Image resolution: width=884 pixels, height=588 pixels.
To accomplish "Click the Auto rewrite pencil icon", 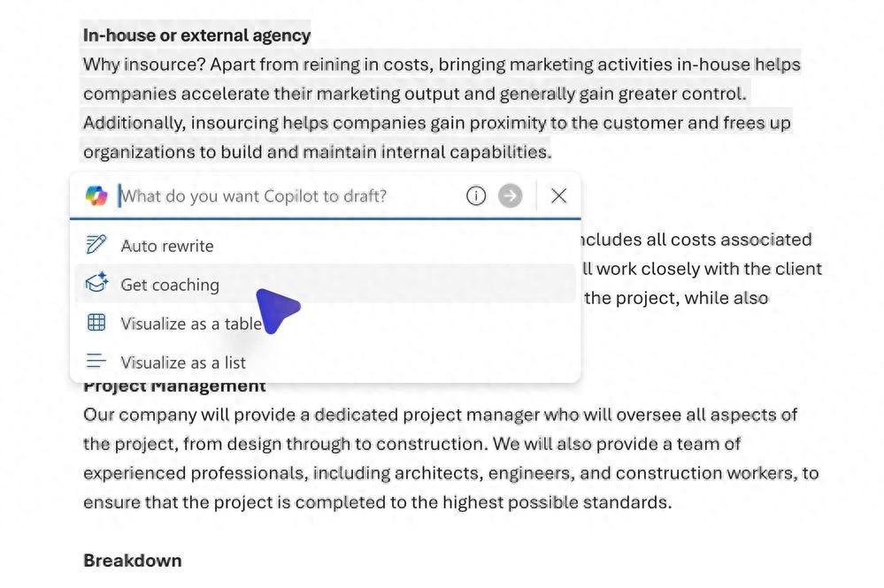I will click(96, 245).
